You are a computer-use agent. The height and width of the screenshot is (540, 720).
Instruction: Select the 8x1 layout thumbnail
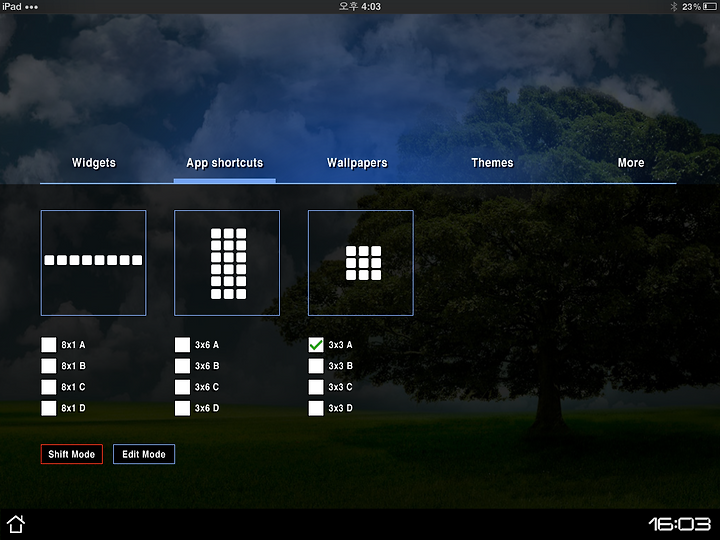[94, 263]
